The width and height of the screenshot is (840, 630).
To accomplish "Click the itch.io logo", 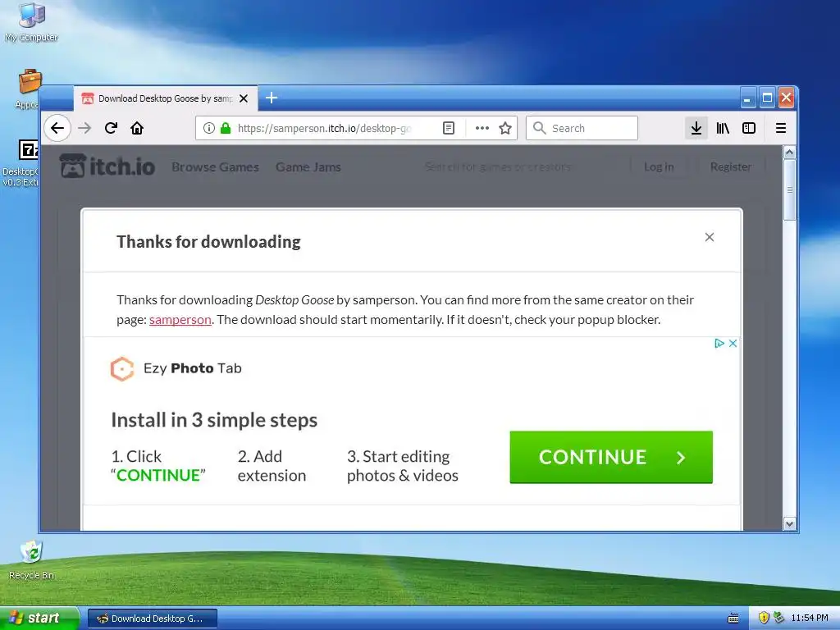I will [x=107, y=167].
